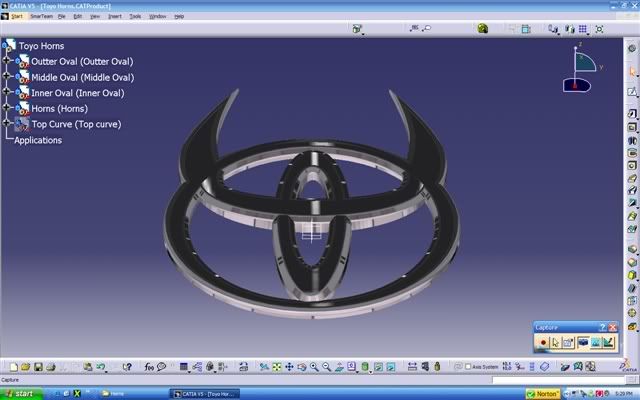Image resolution: width=640 pixels, height=400 pixels.
Task: Click the Capture options icon
Action: [568, 342]
